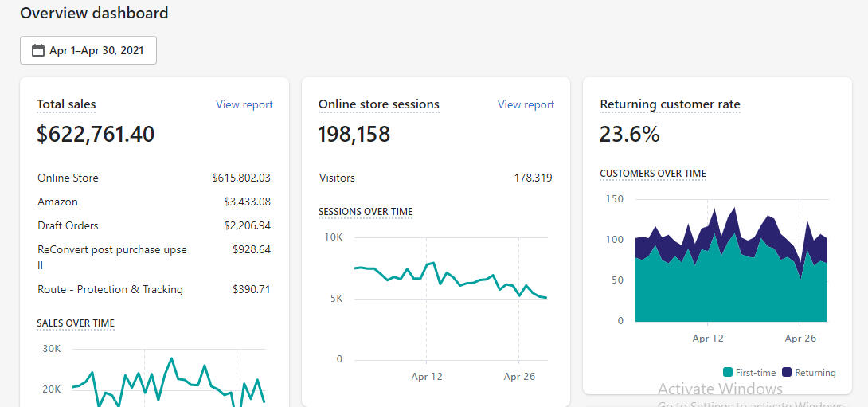Click the Total sales card title
The width and height of the screenshot is (868, 407).
coord(66,104)
